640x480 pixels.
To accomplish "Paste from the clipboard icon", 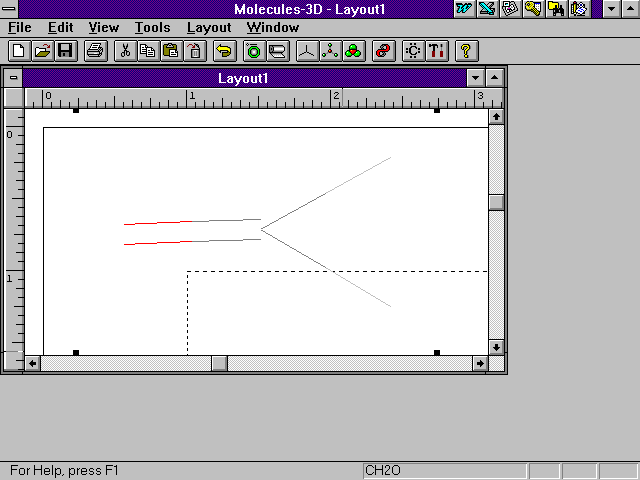I will pyautogui.click(x=171, y=51).
